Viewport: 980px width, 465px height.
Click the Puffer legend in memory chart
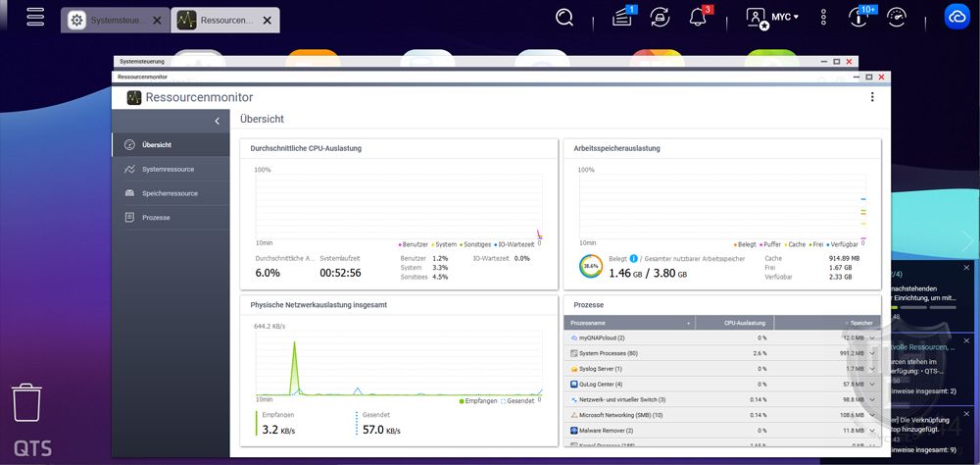pos(770,244)
